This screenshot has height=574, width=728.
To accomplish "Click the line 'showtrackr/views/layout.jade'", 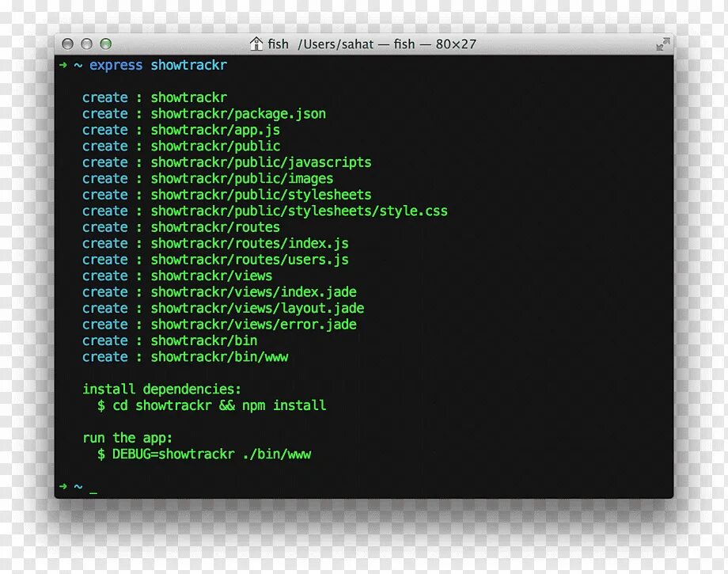I will point(257,308).
